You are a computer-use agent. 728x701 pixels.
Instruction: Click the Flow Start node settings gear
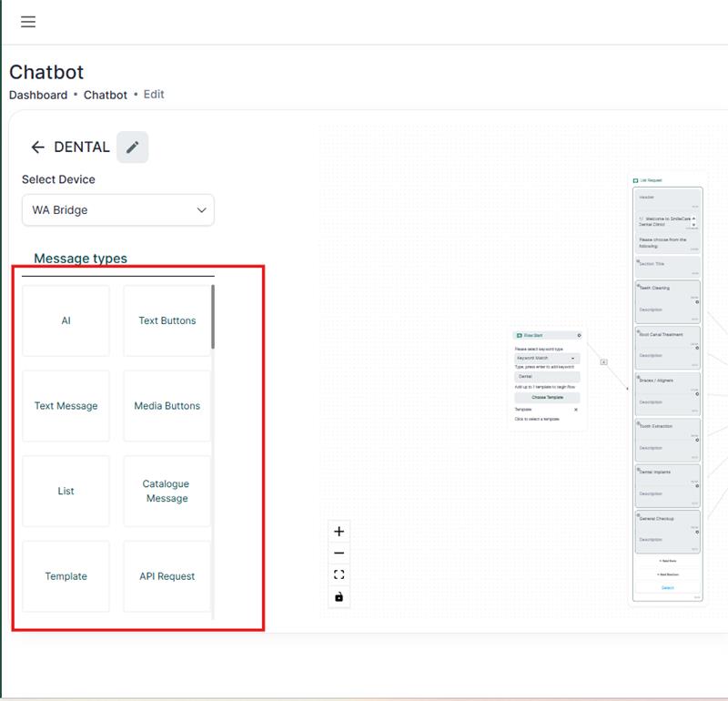tap(579, 335)
